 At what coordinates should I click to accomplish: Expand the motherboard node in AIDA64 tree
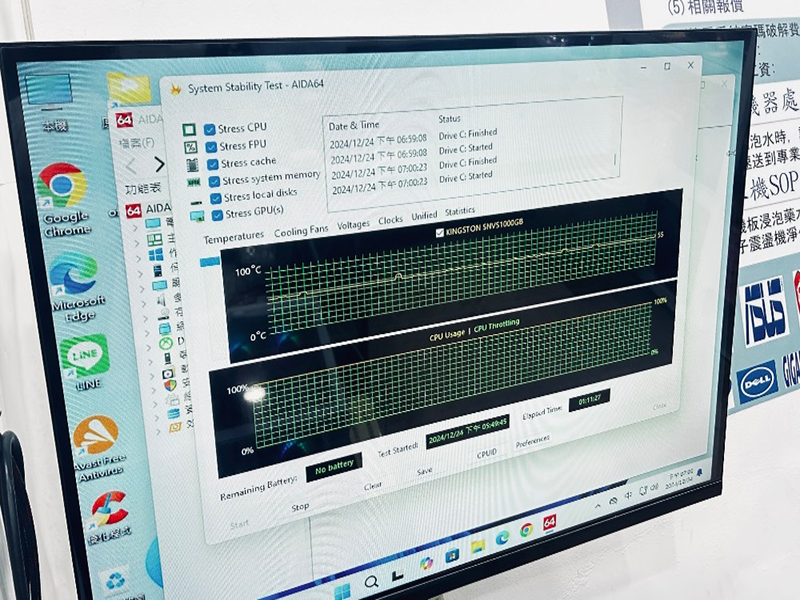[x=137, y=243]
